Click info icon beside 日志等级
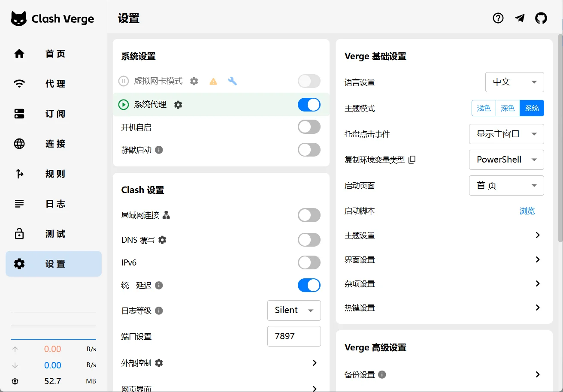 click(x=159, y=311)
